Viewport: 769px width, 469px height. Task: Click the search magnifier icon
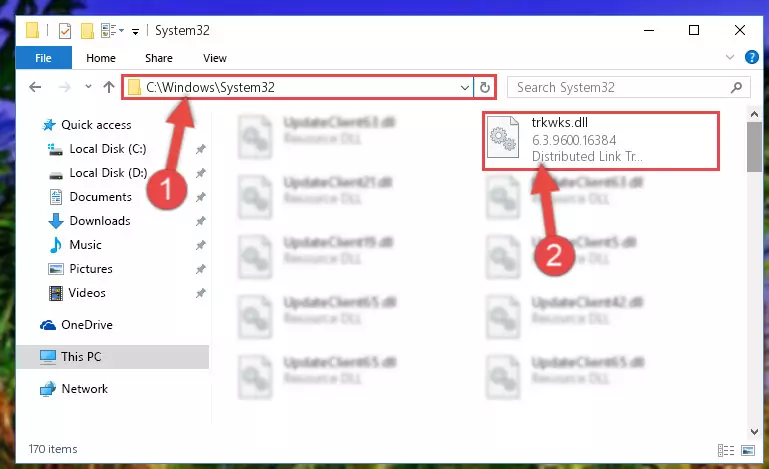[x=736, y=87]
